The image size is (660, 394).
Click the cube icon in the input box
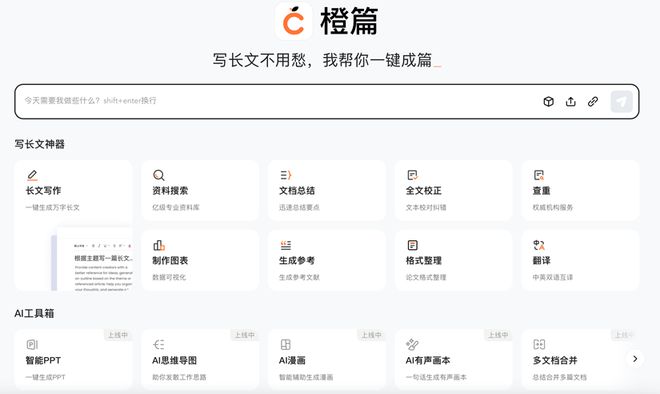click(x=548, y=101)
